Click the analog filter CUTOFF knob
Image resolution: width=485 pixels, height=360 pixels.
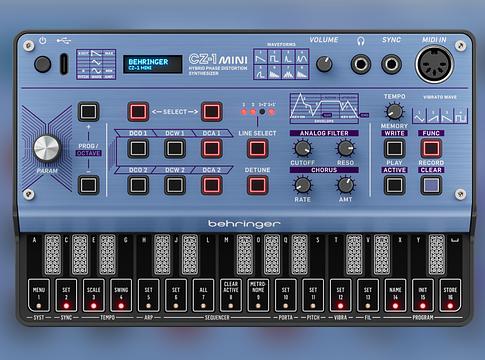[302, 148]
